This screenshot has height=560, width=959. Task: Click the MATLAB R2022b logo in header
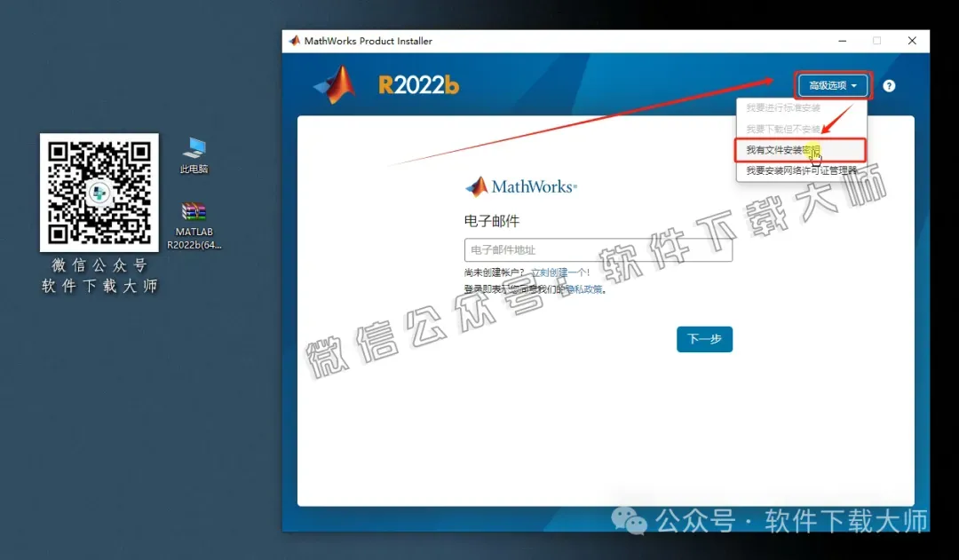[x=335, y=85]
